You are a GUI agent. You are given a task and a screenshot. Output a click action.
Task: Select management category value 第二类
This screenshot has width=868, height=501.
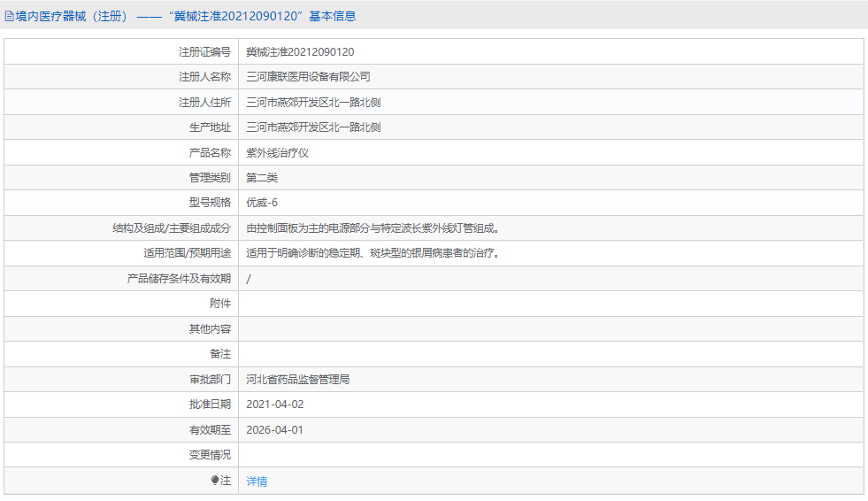[262, 178]
